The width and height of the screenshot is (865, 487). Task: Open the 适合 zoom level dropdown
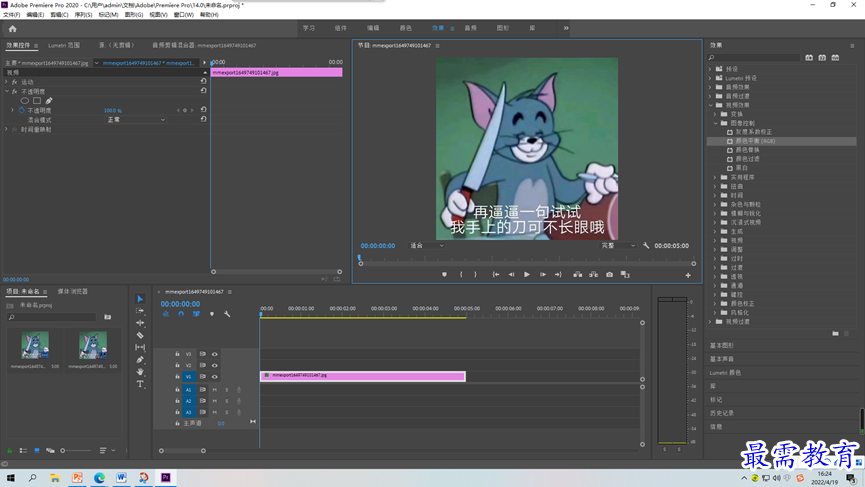click(x=426, y=245)
